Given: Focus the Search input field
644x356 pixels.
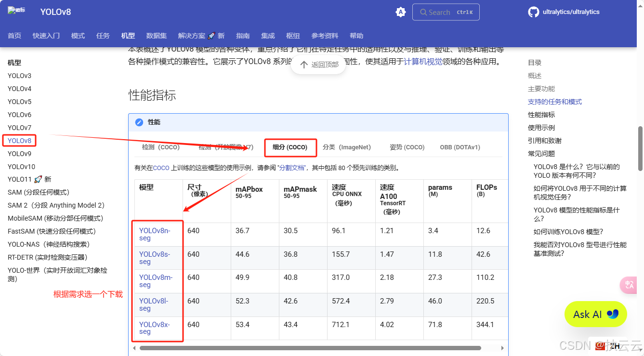Looking at the screenshot, I should click(x=446, y=13).
